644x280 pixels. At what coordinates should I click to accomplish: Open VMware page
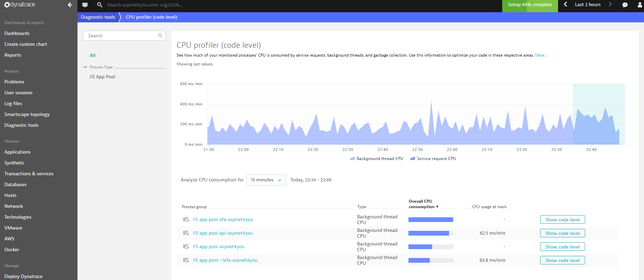(13, 228)
